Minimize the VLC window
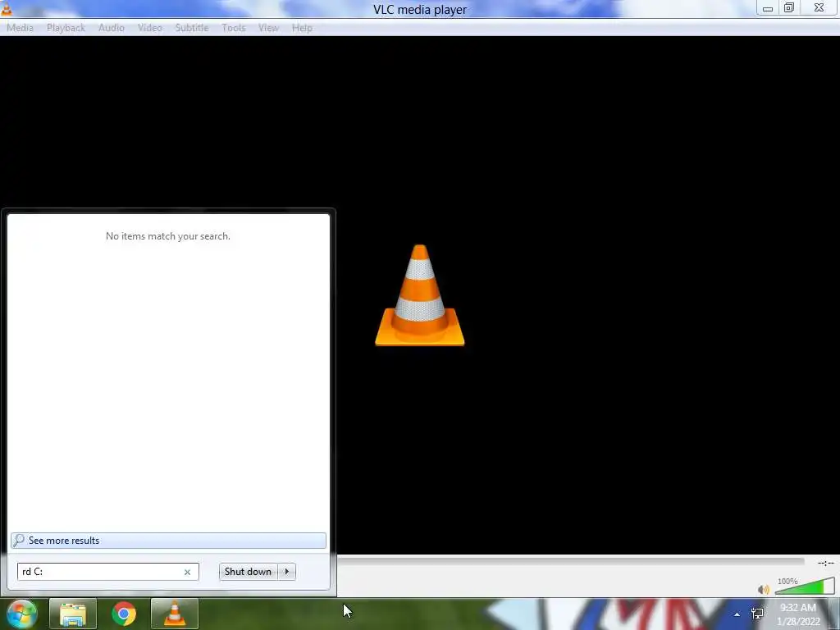Viewport: 840px width, 630px height. point(768,8)
